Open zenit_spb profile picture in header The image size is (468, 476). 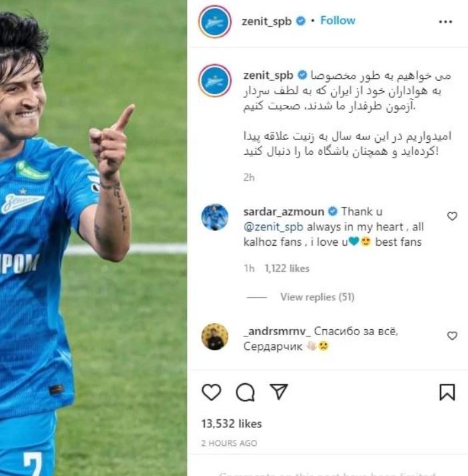coord(215,21)
